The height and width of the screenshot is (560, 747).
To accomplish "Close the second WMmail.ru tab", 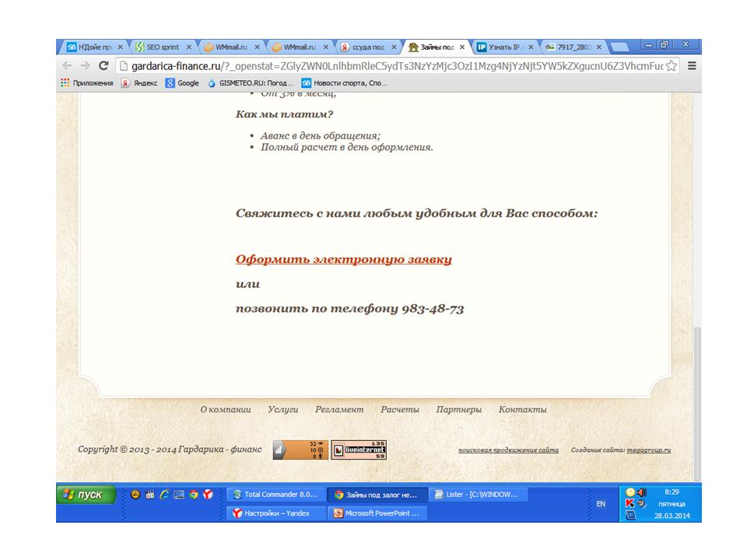I will (326, 47).
